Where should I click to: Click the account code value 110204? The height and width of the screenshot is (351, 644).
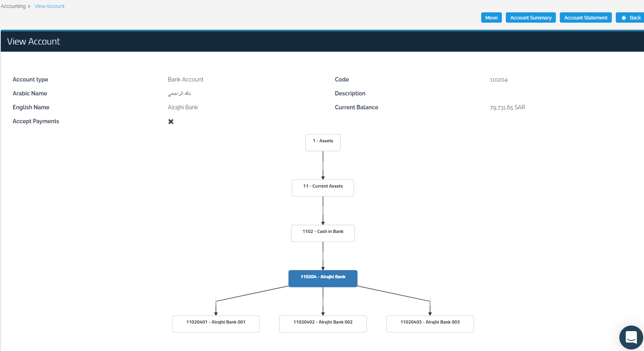tap(498, 80)
